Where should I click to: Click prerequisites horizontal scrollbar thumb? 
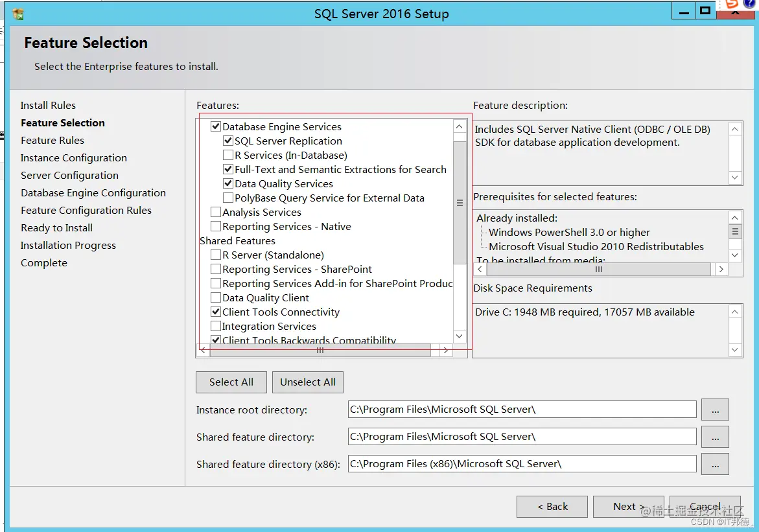point(599,270)
